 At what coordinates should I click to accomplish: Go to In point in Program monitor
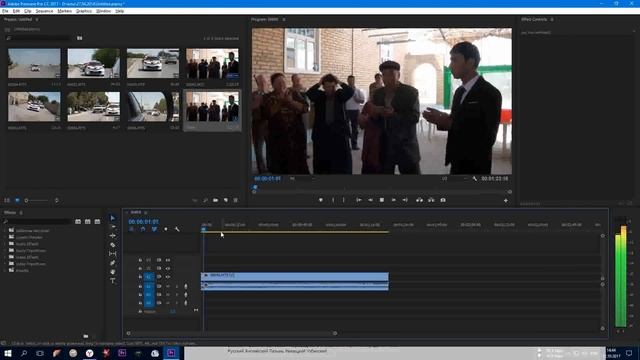click(359, 200)
